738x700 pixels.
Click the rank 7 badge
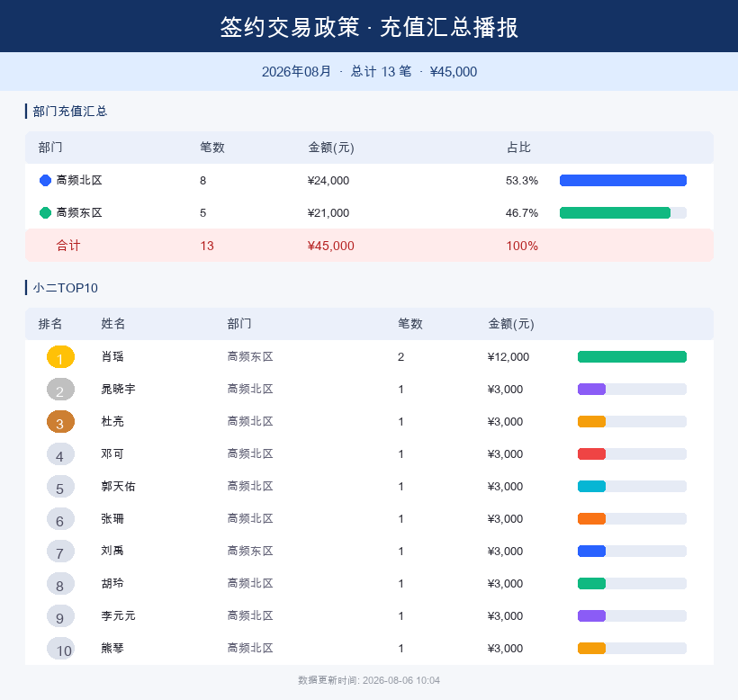tap(60, 551)
